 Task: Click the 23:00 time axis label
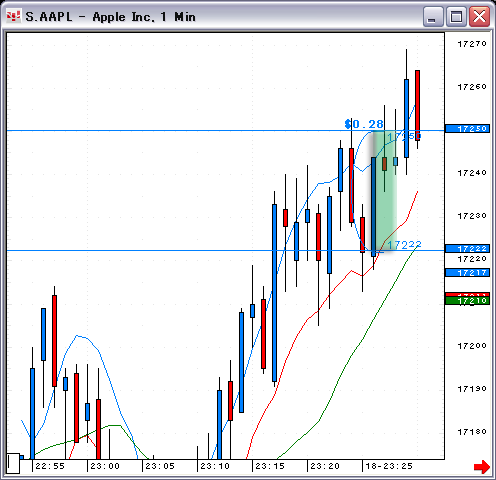pyautogui.click(x=105, y=466)
